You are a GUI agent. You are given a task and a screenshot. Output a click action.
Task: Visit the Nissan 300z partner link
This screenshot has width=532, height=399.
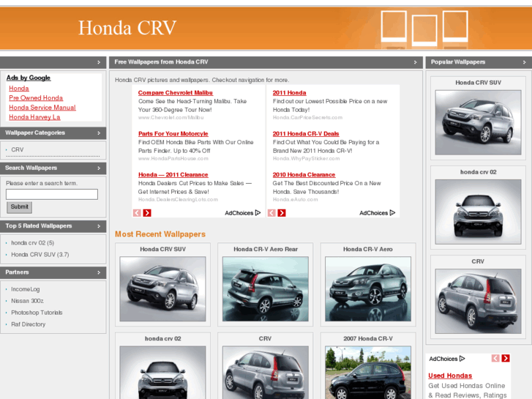point(27,301)
